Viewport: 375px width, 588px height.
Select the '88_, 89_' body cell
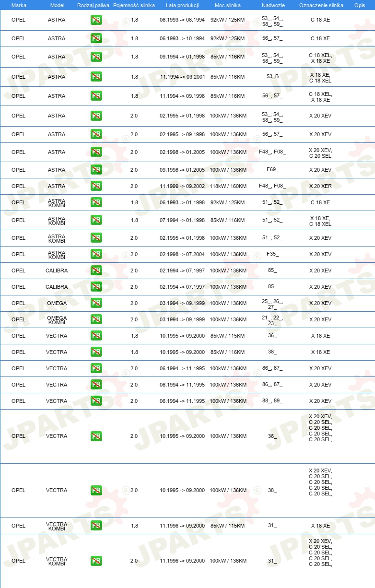[x=272, y=401]
